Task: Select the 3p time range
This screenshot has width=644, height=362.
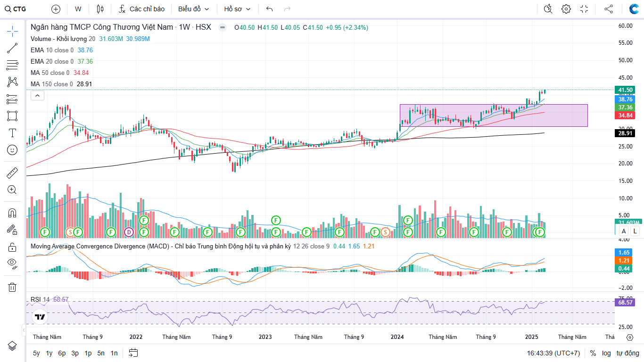Action: 75,353
